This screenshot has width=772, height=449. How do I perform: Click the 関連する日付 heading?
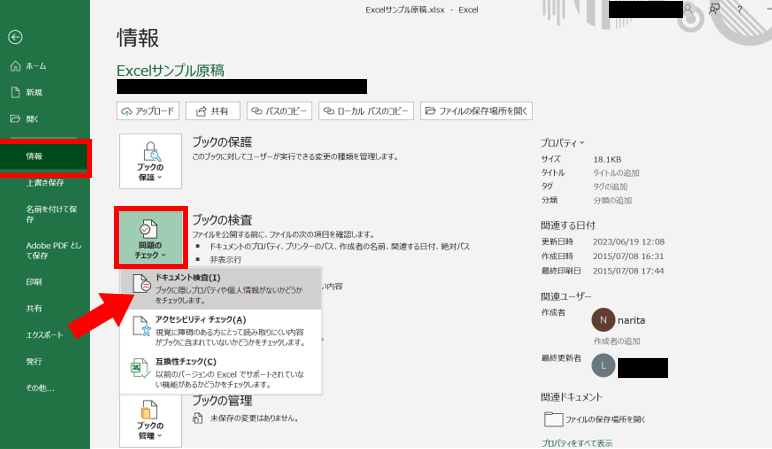pos(568,225)
